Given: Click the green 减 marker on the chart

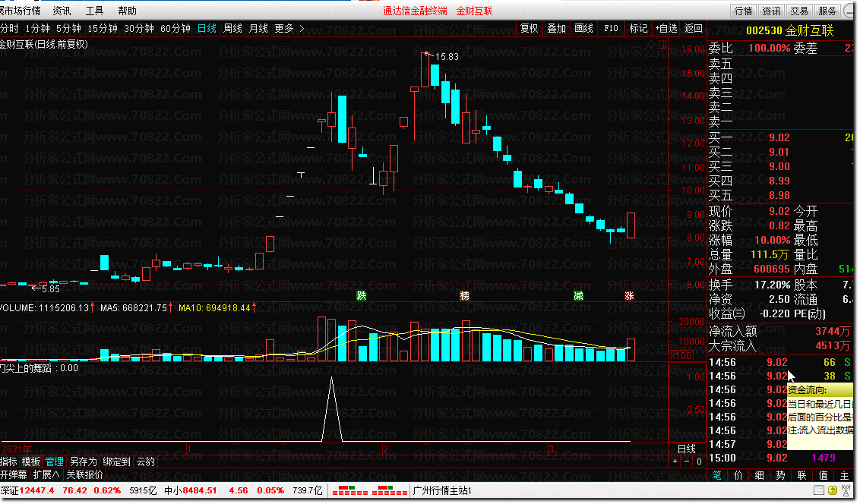Looking at the screenshot, I should pos(578,296).
